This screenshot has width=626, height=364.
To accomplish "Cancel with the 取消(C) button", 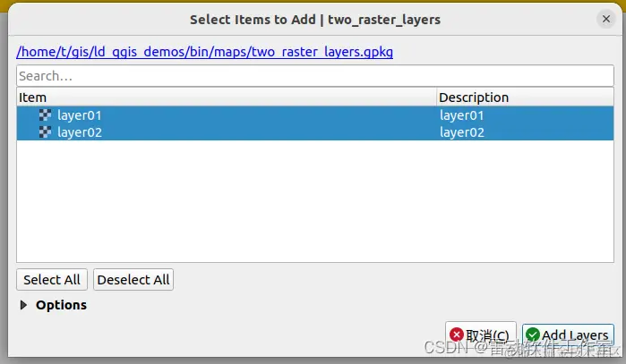I will tap(481, 334).
